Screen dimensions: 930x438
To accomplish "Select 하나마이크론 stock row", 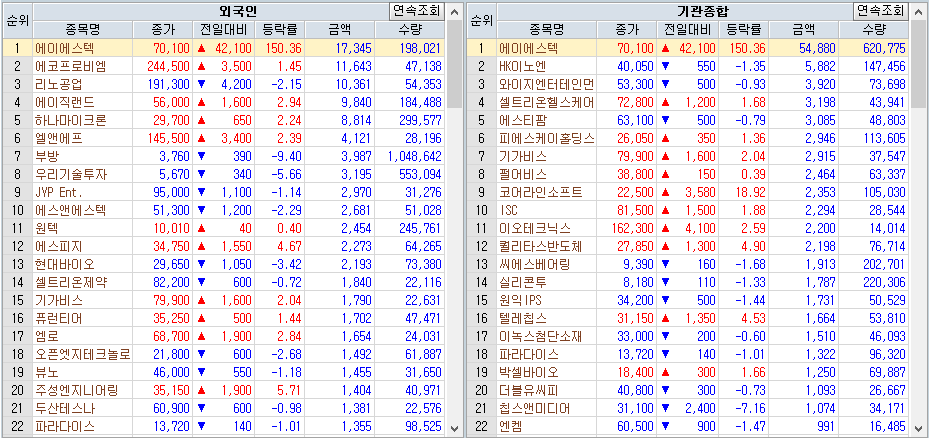I will (224, 120).
